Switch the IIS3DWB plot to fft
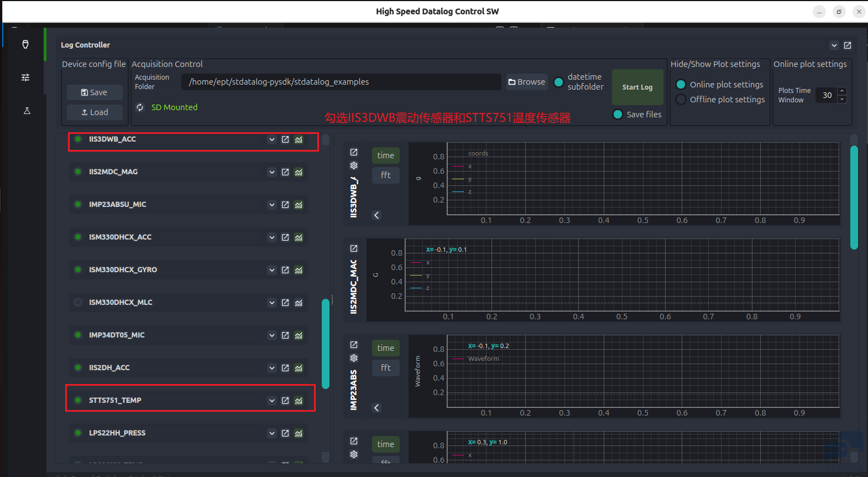This screenshot has height=477, width=868. [385, 175]
